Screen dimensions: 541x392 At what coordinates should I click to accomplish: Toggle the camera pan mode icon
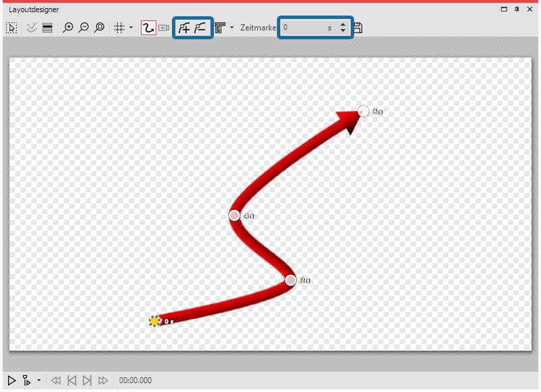tap(164, 28)
